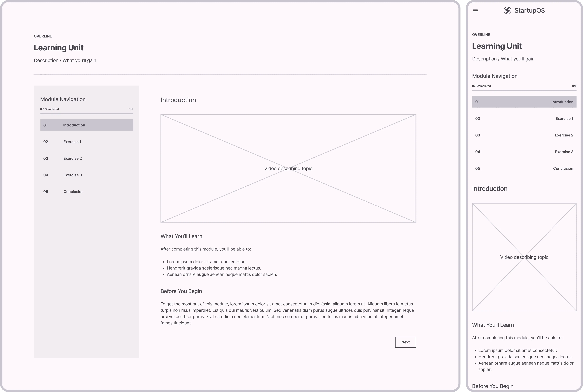Click the desktop Learning Unit heading

point(58,48)
